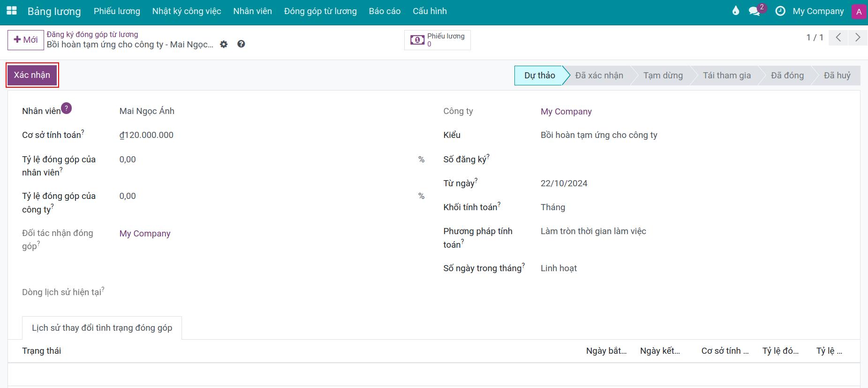
Task: Open the Số ngày trong tháng dropdown
Action: point(693,268)
